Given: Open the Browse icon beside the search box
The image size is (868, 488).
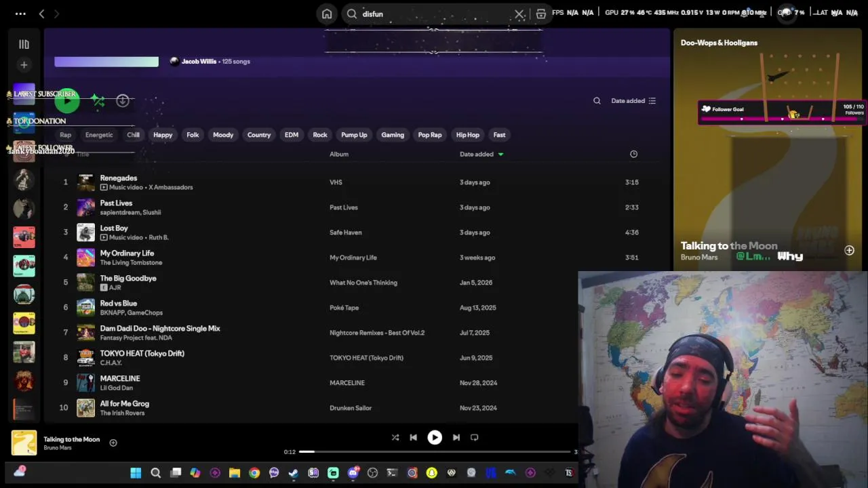Looking at the screenshot, I should click(x=540, y=14).
